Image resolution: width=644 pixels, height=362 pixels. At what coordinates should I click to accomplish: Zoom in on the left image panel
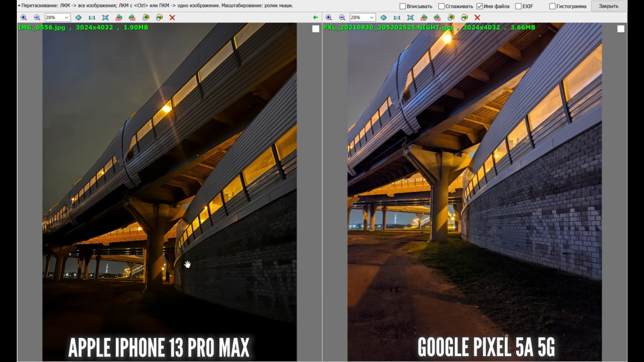(x=23, y=17)
